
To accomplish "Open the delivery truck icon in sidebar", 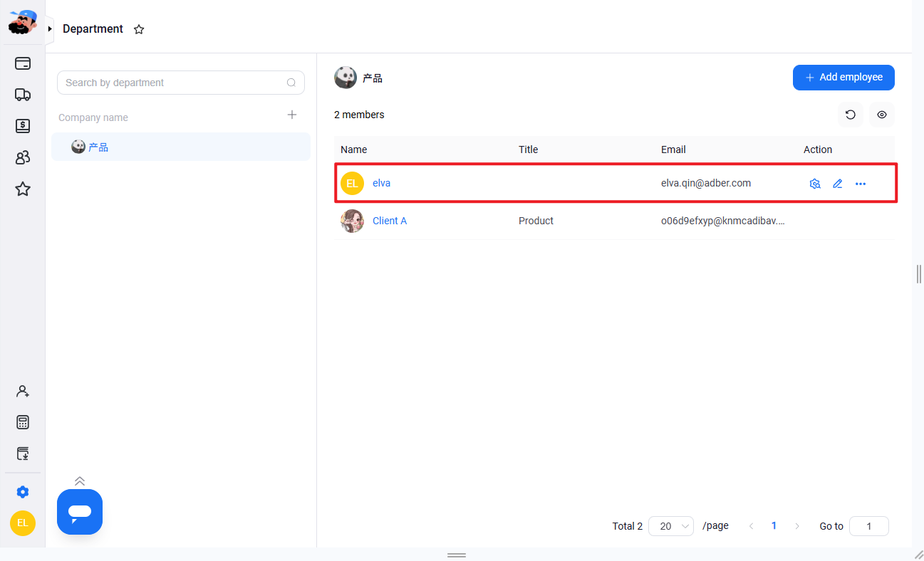I will tap(23, 95).
